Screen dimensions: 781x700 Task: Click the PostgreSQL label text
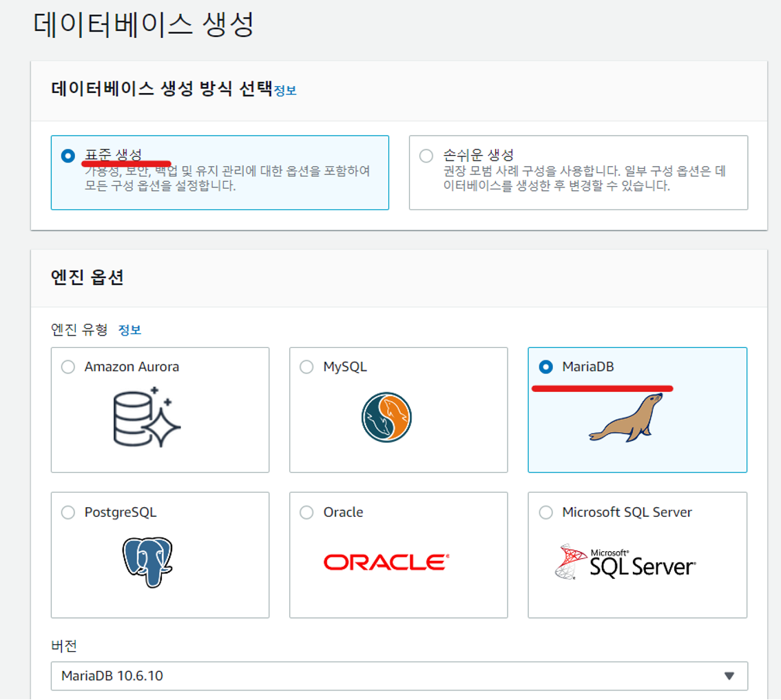(x=121, y=512)
